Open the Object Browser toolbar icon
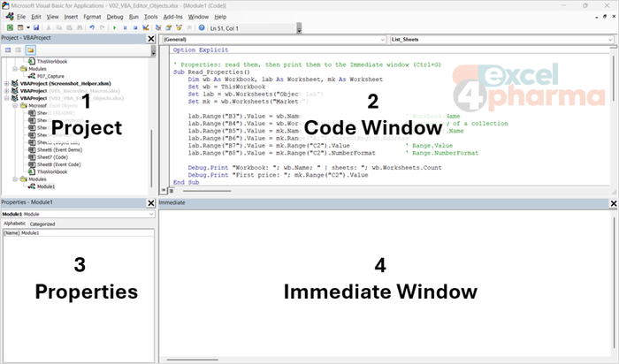Image resolution: width=619 pixels, height=364 pixels. [x=179, y=27]
